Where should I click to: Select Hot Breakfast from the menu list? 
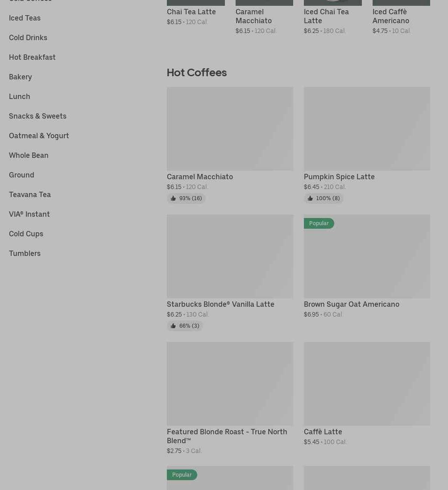[x=32, y=57]
